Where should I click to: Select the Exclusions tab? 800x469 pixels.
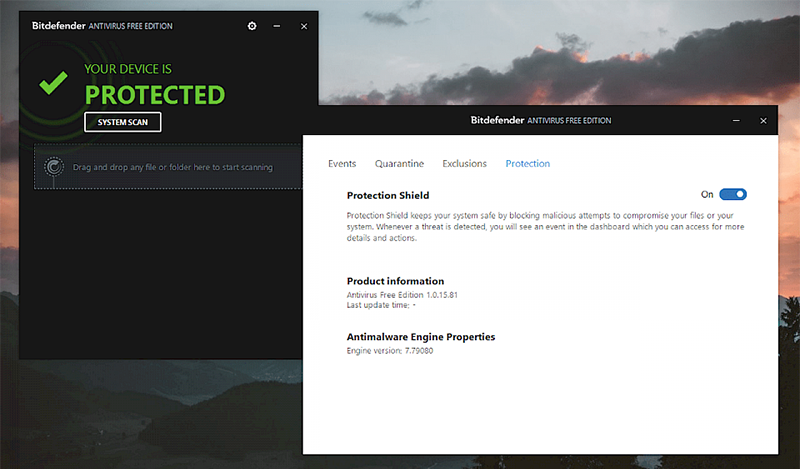tap(464, 163)
